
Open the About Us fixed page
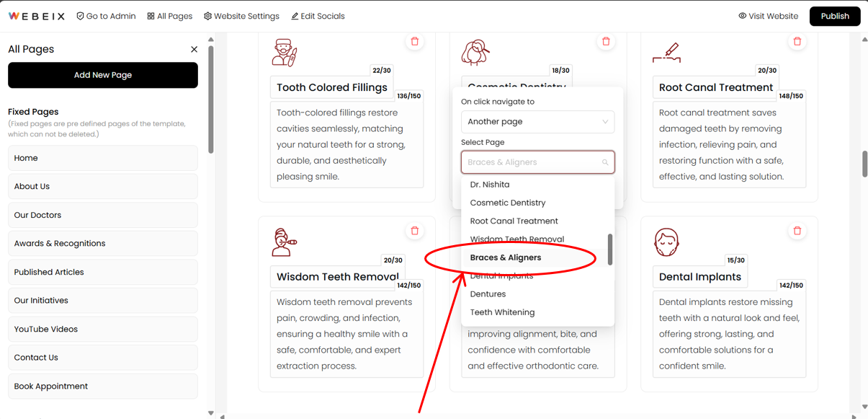[x=103, y=186]
